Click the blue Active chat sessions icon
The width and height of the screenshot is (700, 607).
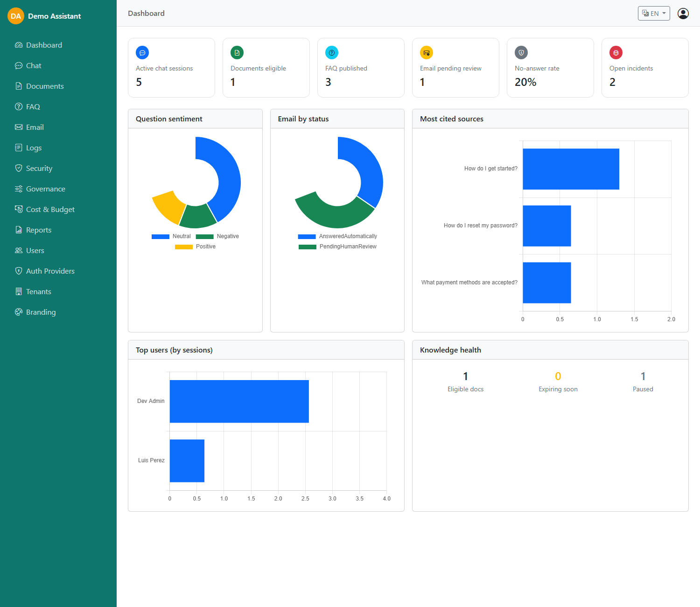point(142,53)
